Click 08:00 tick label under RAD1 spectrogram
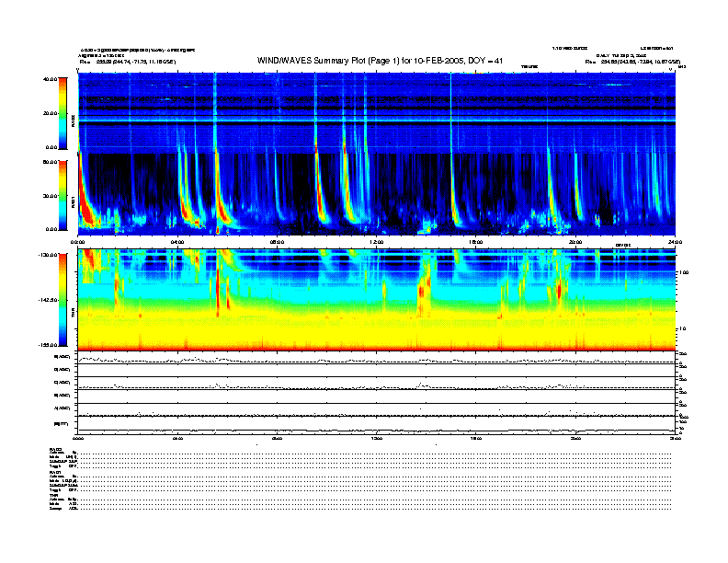This screenshot has height=563, width=728. coord(277,242)
